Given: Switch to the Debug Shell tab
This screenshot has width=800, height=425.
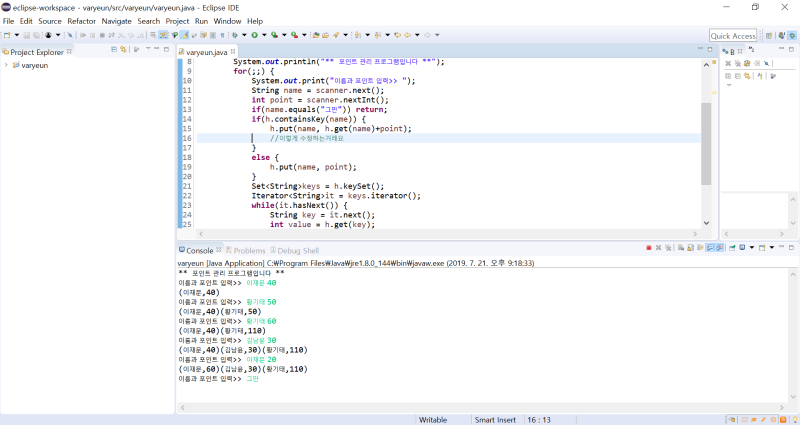Looking at the screenshot, I should [294, 251].
